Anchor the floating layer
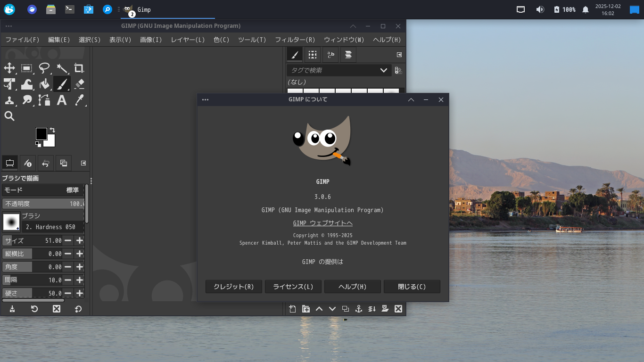644x362 pixels. [358, 309]
